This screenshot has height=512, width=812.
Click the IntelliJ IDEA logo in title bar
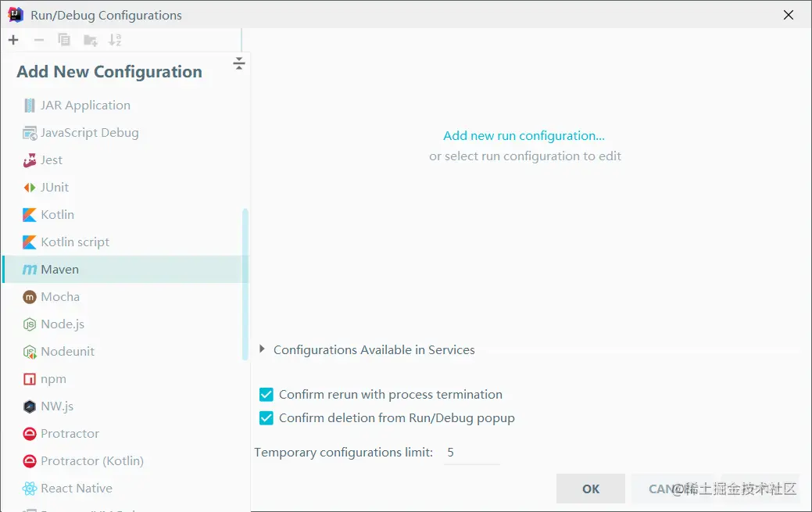click(x=16, y=15)
